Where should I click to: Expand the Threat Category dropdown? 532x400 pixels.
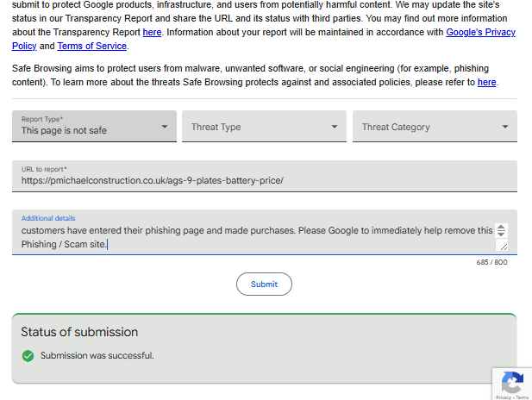coord(435,127)
